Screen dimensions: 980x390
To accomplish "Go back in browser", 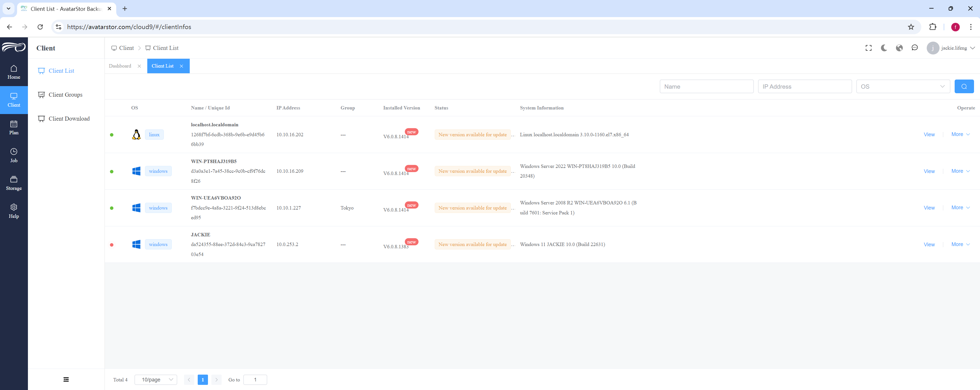I will click(9, 27).
